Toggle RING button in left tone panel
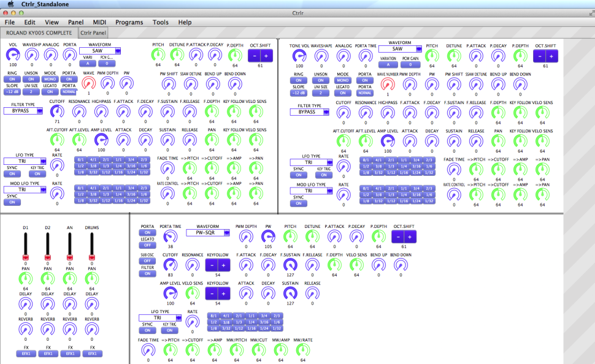Image resolution: width=595 pixels, height=364 pixels. pos(12,79)
